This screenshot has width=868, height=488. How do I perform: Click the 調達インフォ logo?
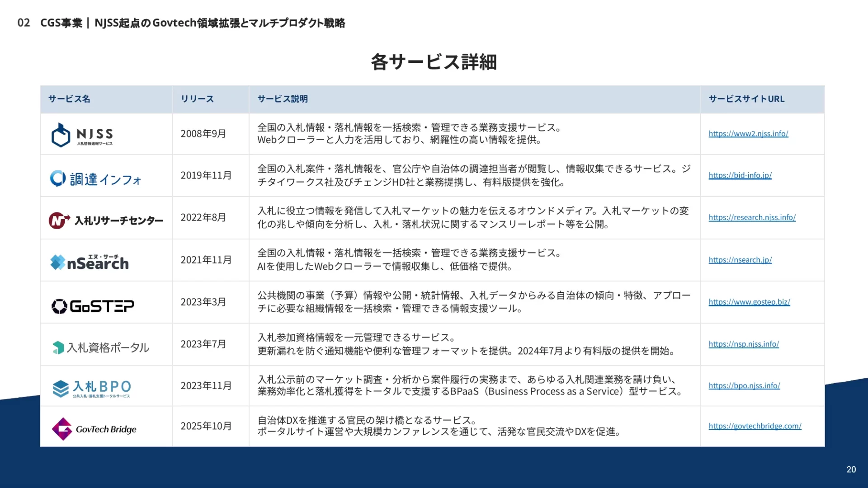(x=96, y=179)
